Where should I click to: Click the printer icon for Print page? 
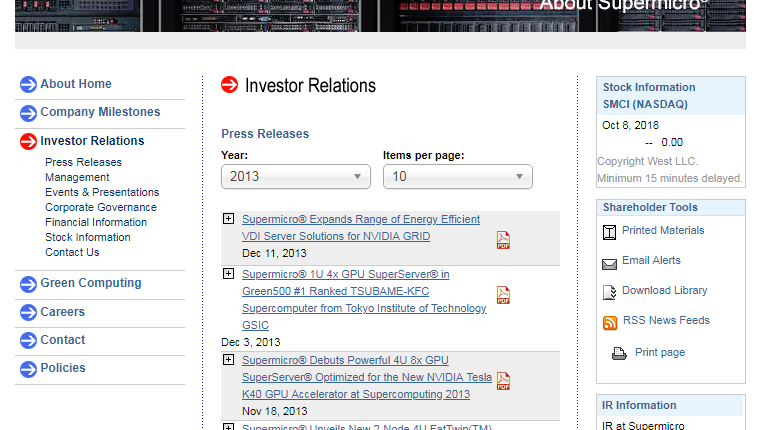(619, 353)
